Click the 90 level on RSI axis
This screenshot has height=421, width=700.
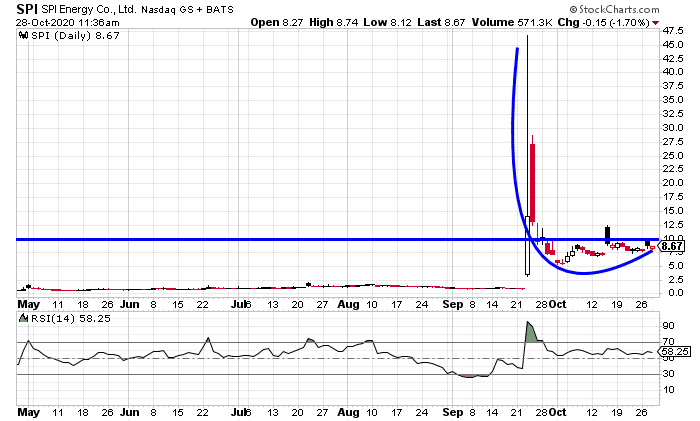point(668,326)
